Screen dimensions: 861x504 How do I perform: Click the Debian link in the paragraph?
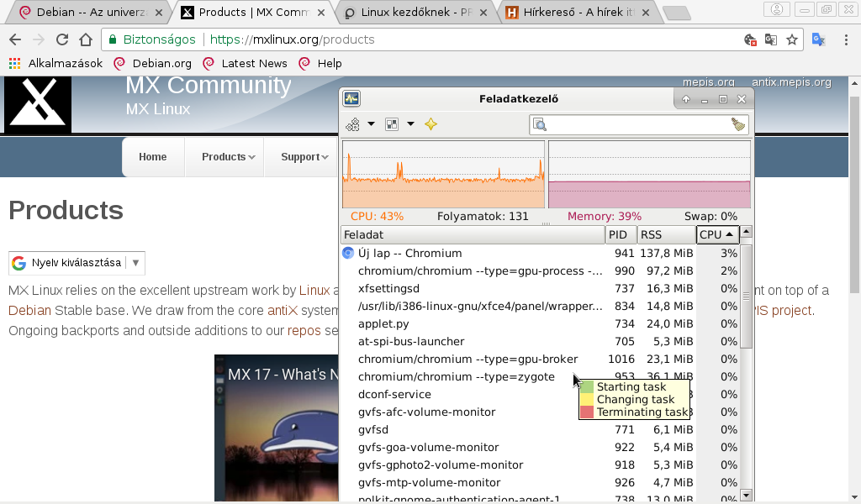29,311
